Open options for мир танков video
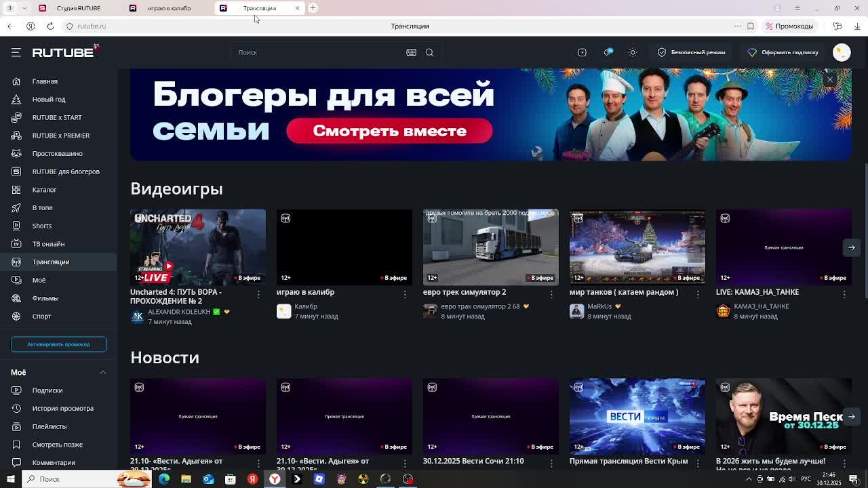 (x=698, y=294)
